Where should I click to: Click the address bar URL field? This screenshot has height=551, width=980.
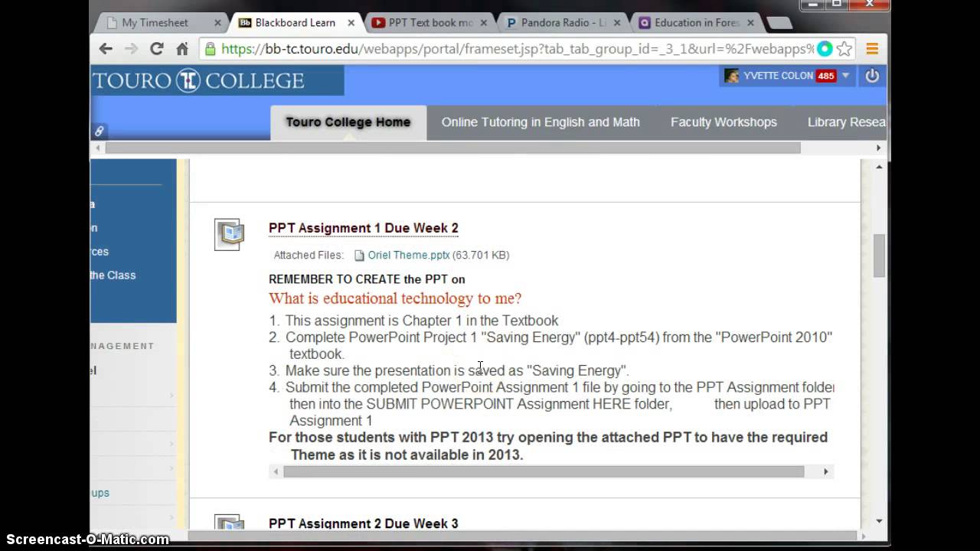(x=518, y=49)
